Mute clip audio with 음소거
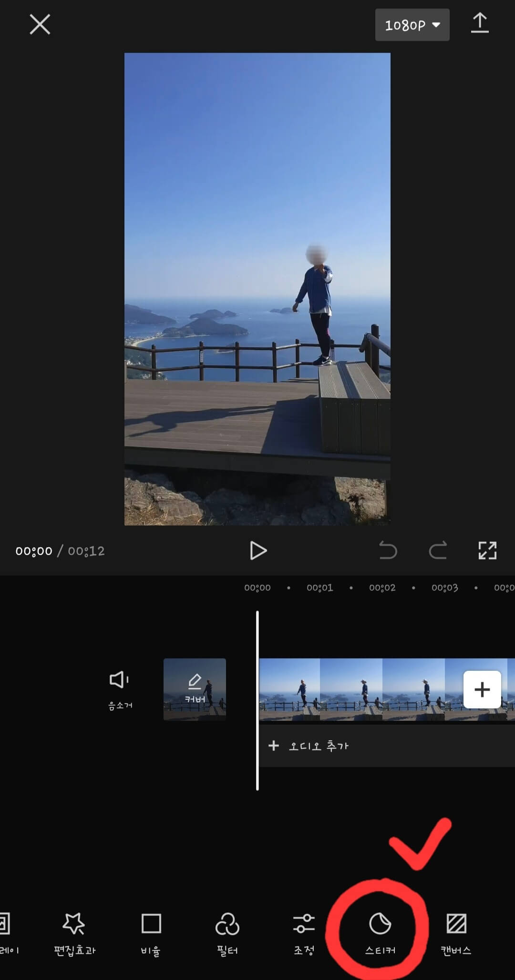 (120, 689)
